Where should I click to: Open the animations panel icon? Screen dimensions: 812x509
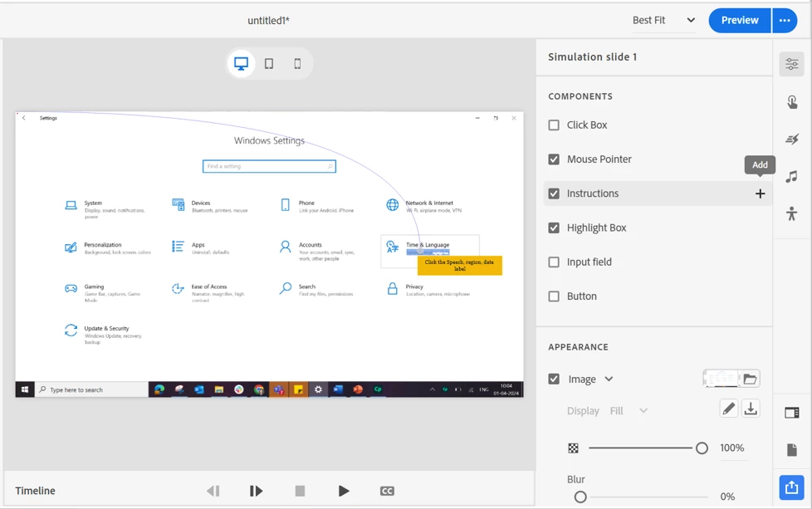coord(792,139)
